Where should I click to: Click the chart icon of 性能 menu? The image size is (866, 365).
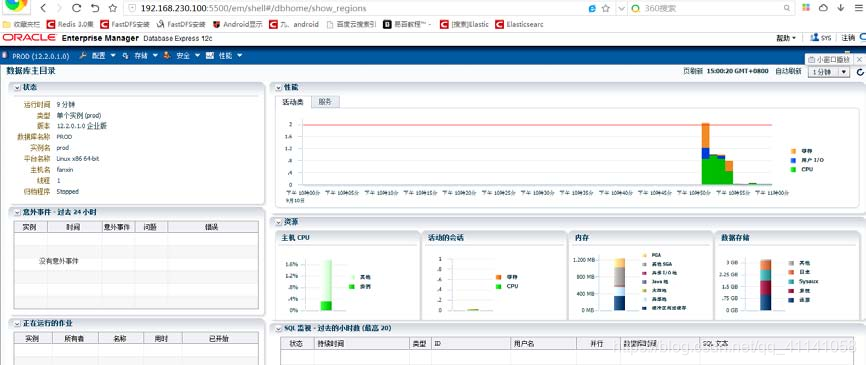click(210, 56)
